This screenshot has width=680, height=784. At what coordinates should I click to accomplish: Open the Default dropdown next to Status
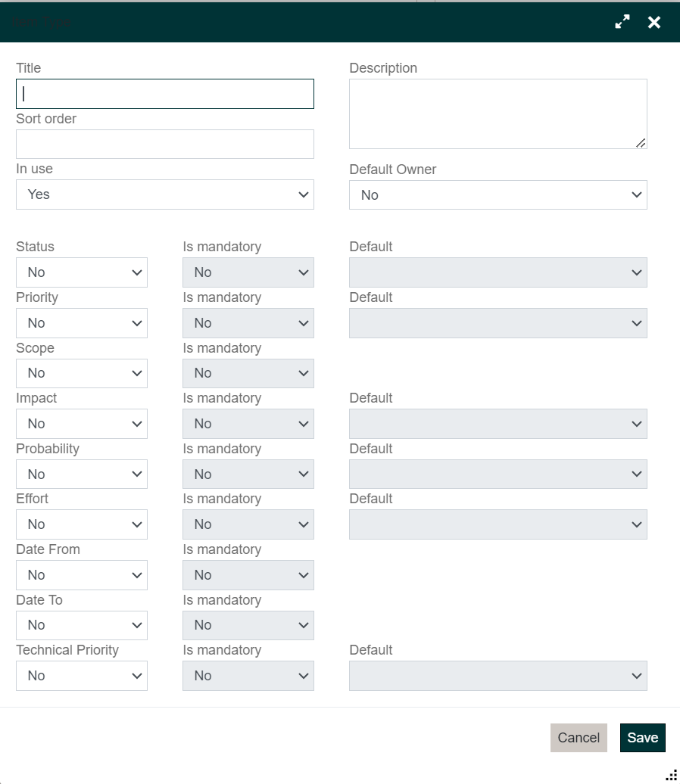(x=498, y=272)
